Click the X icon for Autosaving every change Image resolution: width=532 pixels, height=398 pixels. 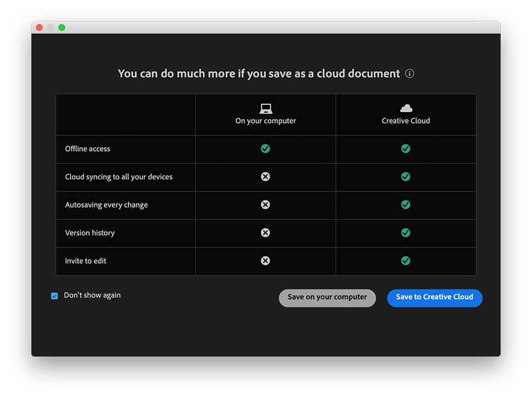click(x=265, y=205)
